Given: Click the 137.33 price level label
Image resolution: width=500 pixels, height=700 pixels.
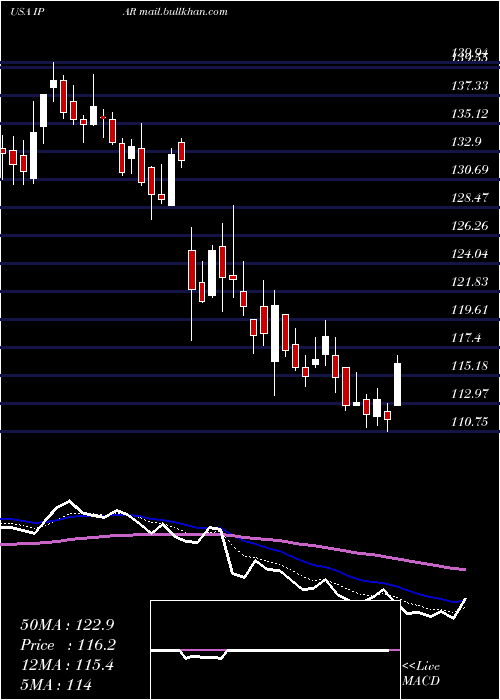Looking at the screenshot, I should click(x=469, y=86).
